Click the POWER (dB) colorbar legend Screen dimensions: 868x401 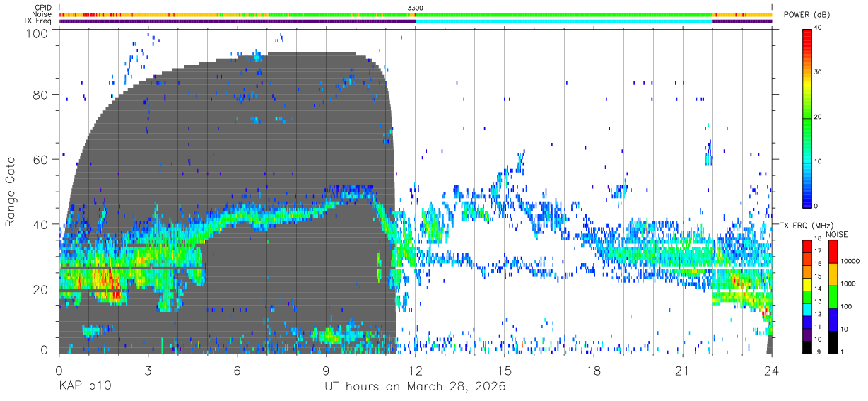807,117
